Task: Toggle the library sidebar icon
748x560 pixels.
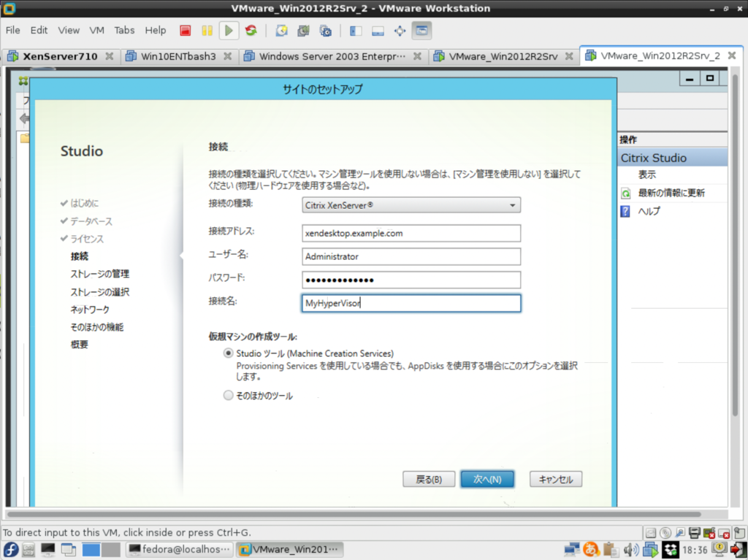Action: coord(356,31)
